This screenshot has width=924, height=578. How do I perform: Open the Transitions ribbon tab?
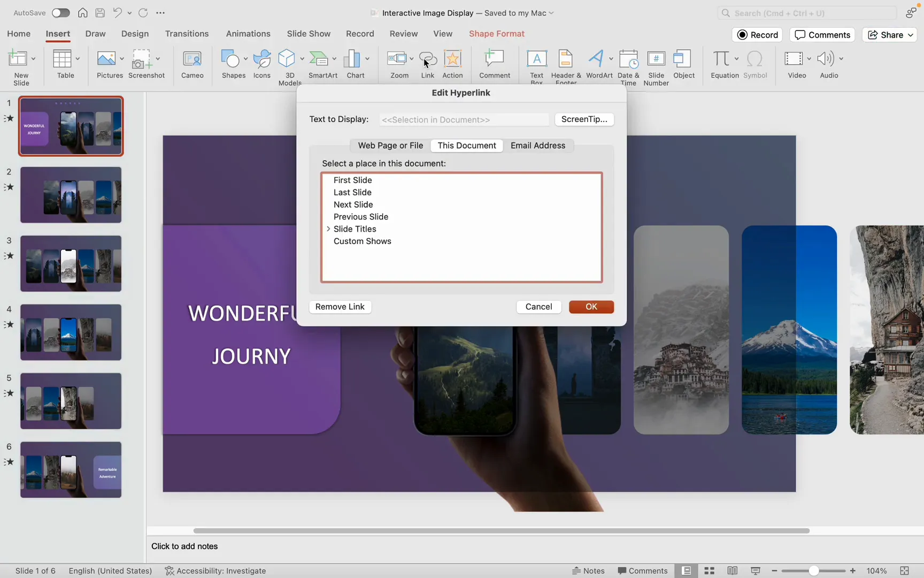pyautogui.click(x=187, y=34)
